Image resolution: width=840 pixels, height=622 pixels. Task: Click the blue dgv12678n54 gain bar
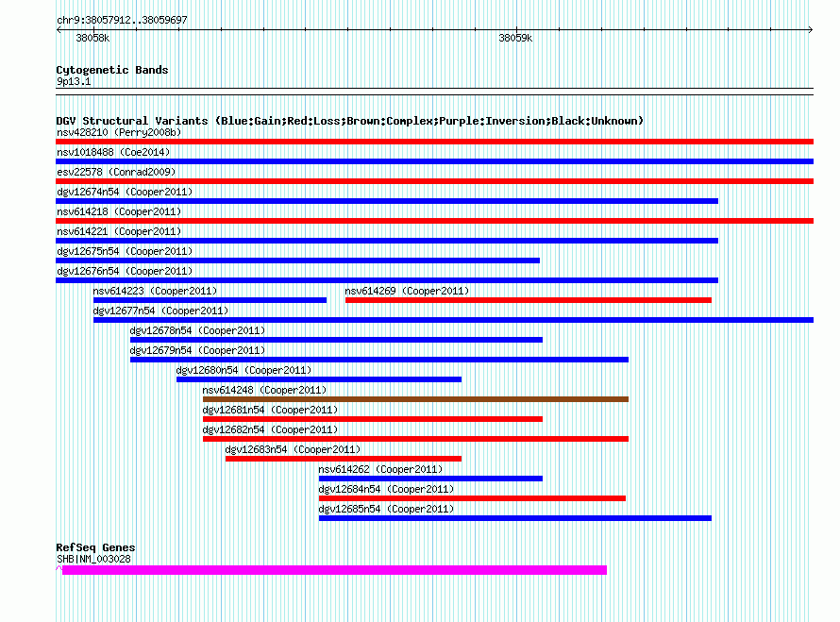click(336, 340)
